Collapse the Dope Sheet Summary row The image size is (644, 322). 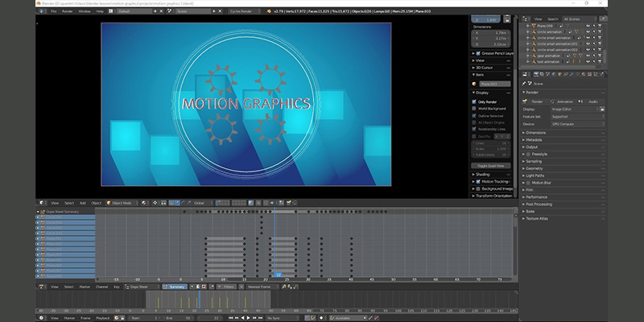[38, 212]
